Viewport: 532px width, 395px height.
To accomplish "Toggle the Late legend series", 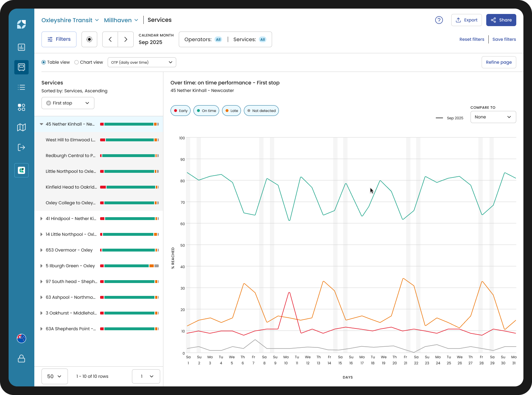I will (232, 111).
